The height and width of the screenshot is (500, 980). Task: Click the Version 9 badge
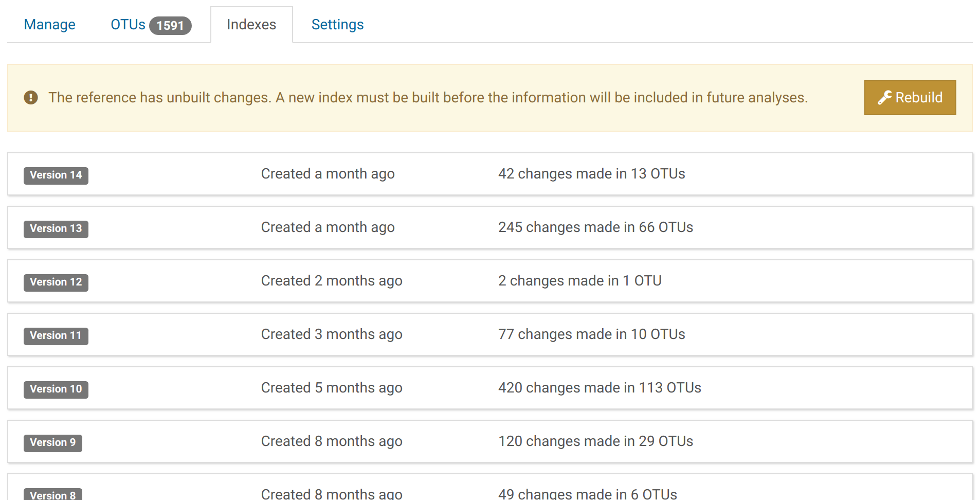[x=53, y=443]
